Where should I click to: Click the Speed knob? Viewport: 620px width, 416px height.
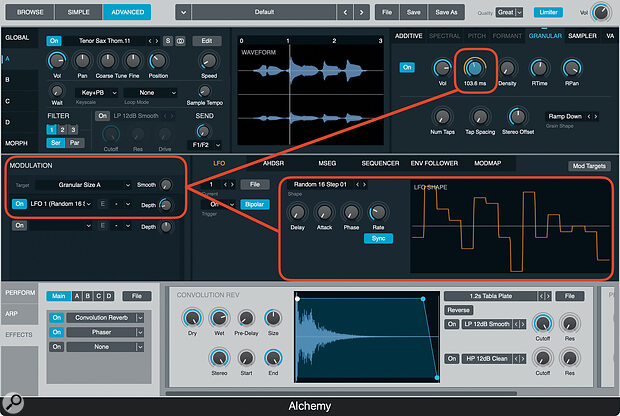[x=209, y=61]
